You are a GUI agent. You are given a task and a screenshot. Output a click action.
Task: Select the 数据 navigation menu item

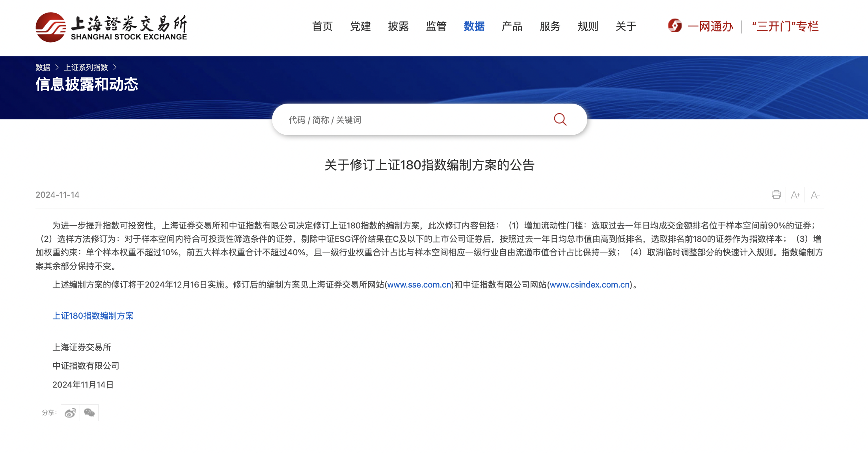click(474, 26)
